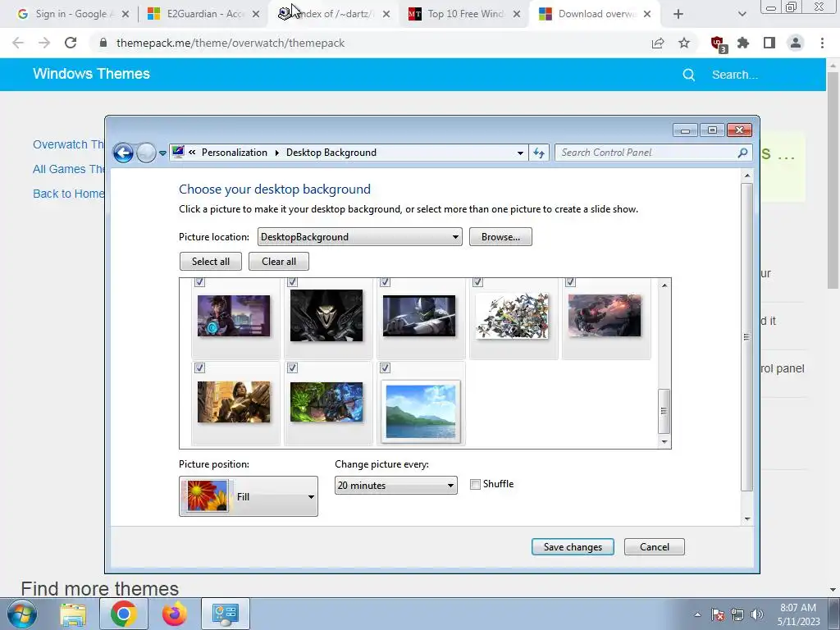Viewport: 840px width, 630px height.
Task: Expand the breadcrumb chevrons before Personalization
Action: [192, 153]
